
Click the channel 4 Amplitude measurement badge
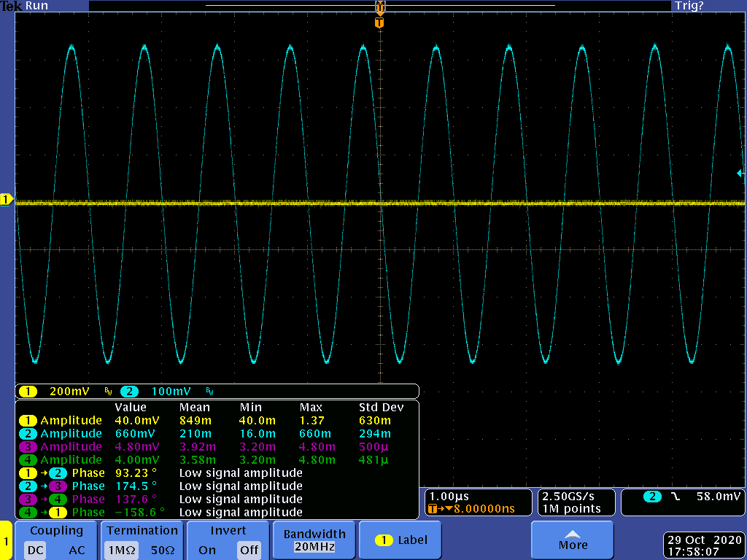pos(27,460)
